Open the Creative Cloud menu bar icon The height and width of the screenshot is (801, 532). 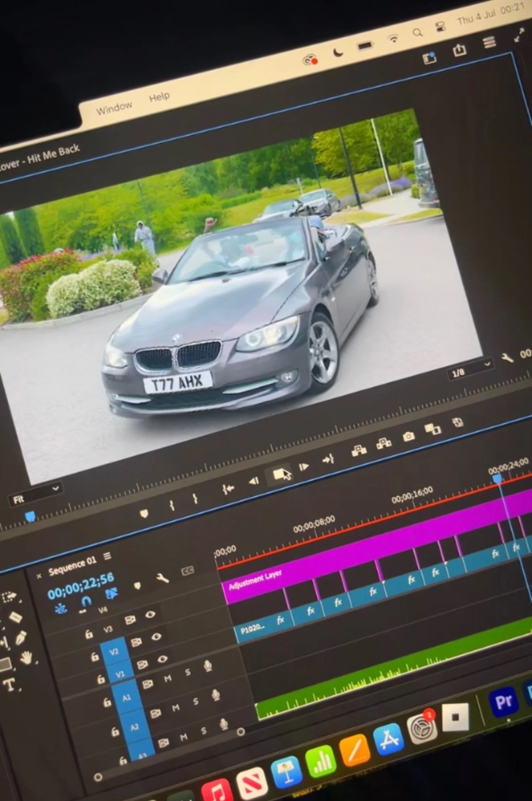(310, 60)
